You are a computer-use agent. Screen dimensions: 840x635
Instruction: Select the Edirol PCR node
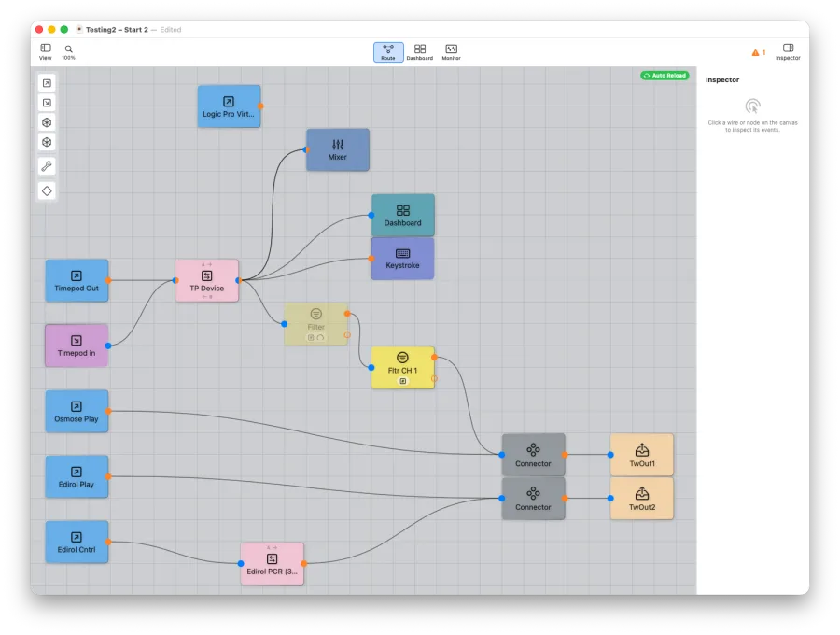(273, 564)
